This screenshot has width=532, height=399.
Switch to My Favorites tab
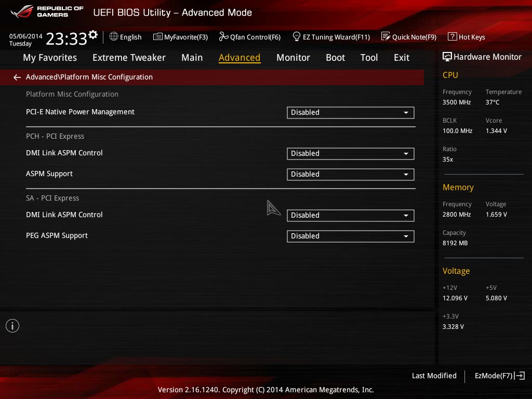(x=50, y=58)
